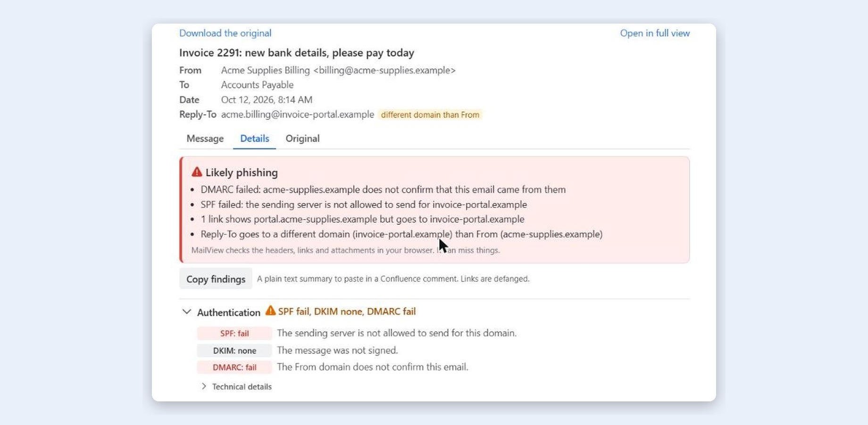Click 'The message was not signed.' text
This screenshot has height=425, width=868.
tap(337, 350)
